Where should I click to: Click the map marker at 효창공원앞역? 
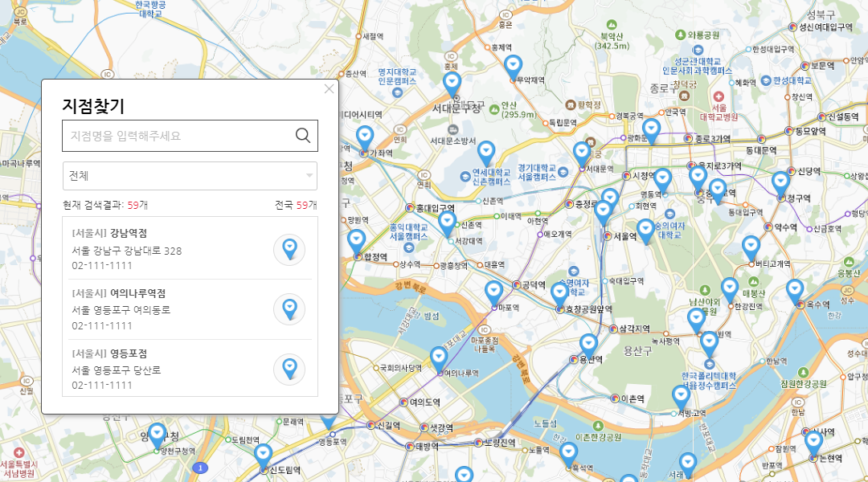pyautogui.click(x=559, y=295)
